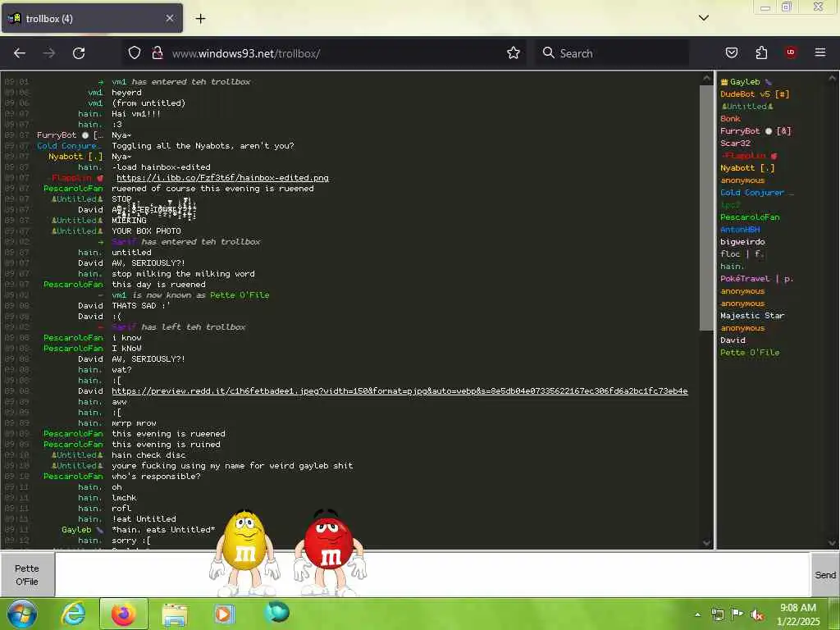Click the browser back arrow
The height and width of the screenshot is (630, 840).
point(20,53)
